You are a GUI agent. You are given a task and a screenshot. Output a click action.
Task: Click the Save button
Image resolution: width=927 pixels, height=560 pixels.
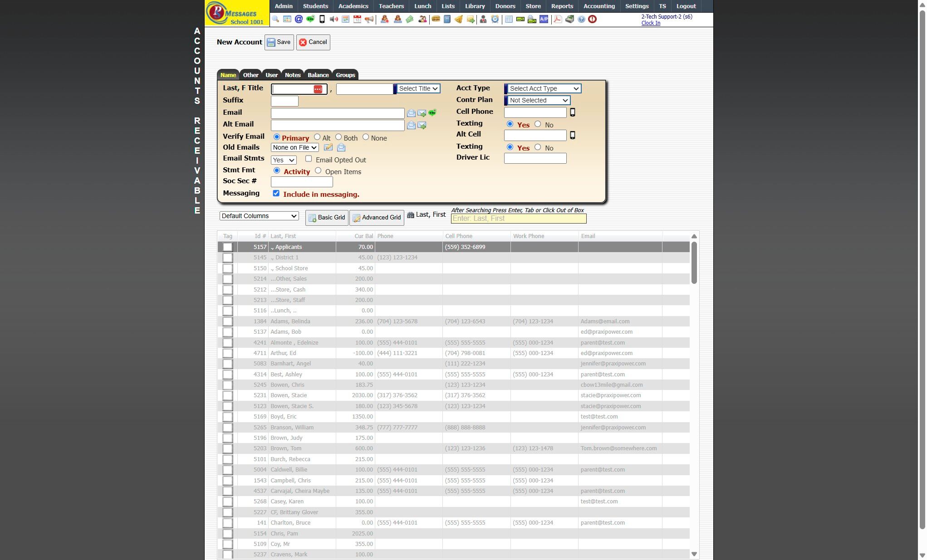click(279, 42)
